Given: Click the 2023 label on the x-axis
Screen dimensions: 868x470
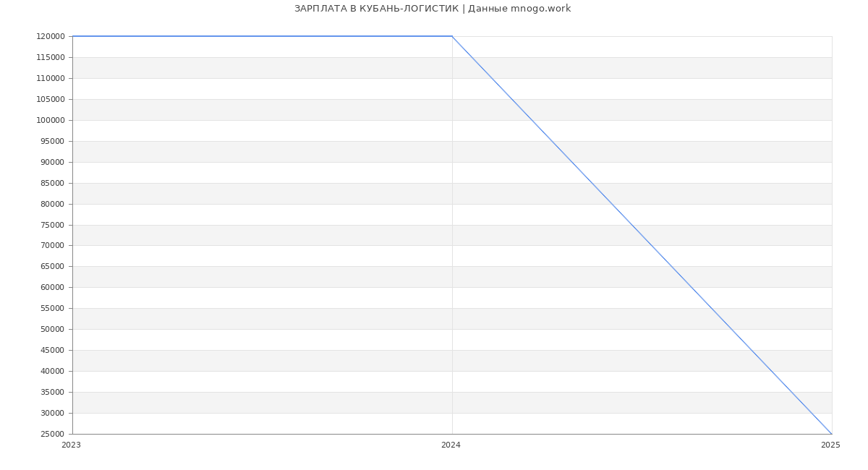Looking at the screenshot, I should point(71,445).
